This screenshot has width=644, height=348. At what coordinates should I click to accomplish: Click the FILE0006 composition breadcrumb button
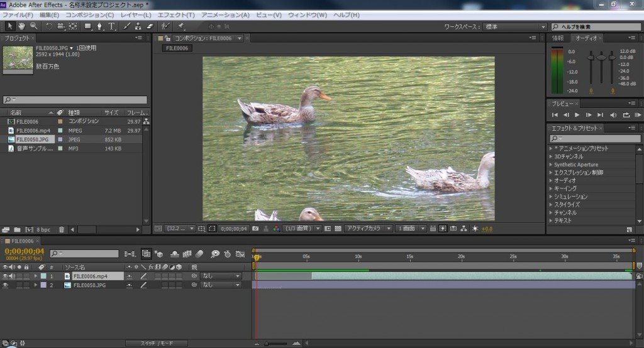pyautogui.click(x=177, y=48)
